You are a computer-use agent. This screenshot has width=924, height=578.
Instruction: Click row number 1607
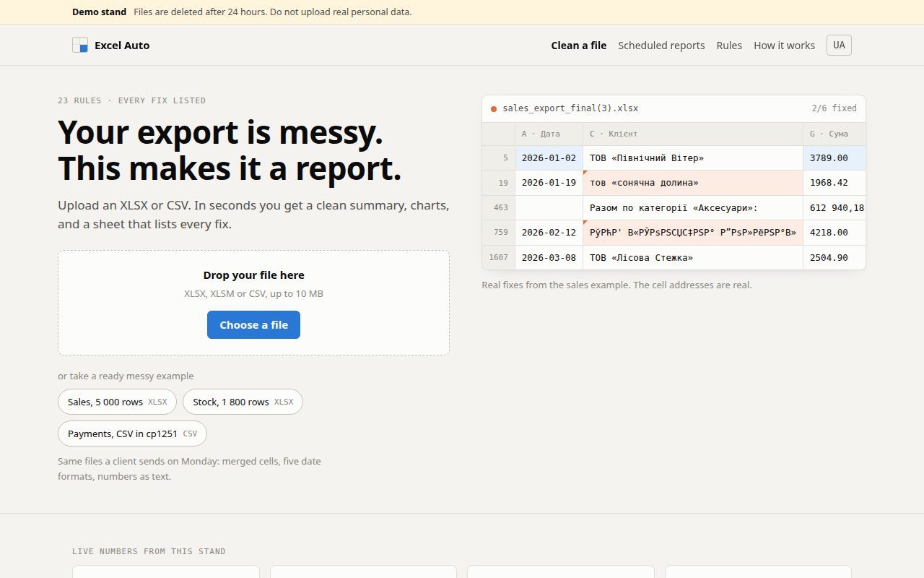click(499, 258)
